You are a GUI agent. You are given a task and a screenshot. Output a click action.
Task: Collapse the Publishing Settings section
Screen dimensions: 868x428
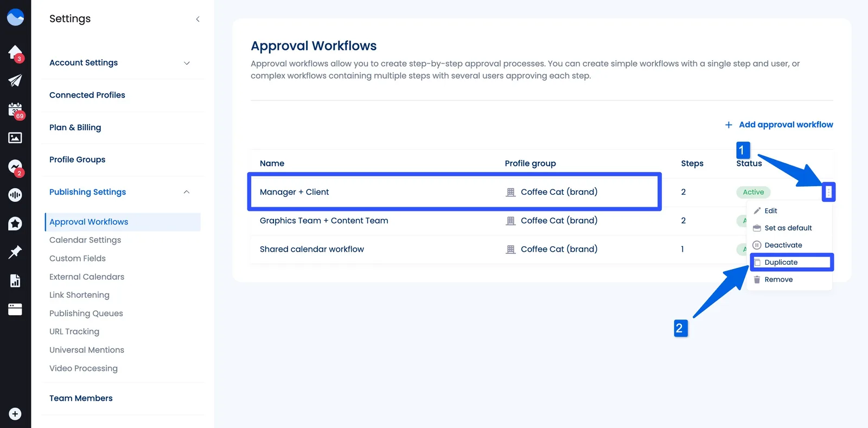coord(187,192)
